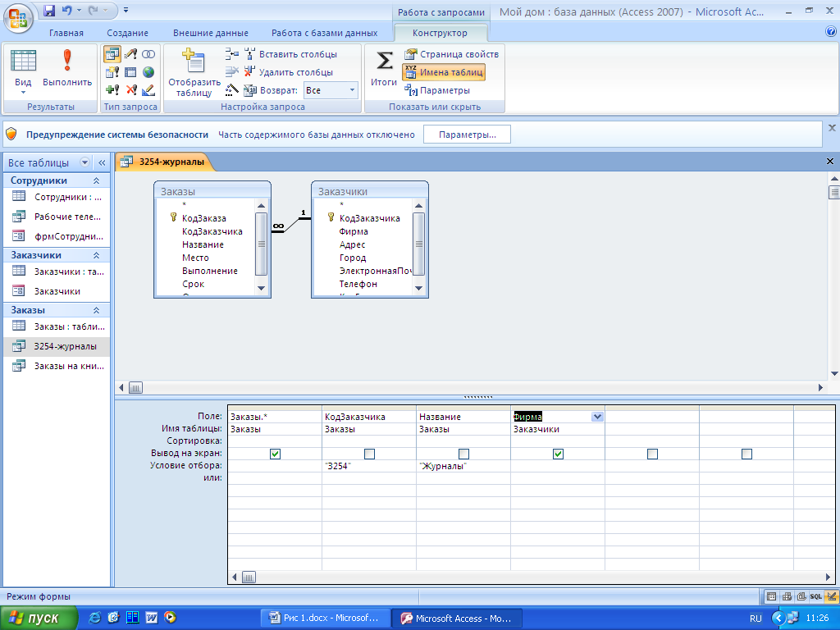Select Рабочие теле... query in navigation pane
The image size is (840, 630).
pyautogui.click(x=57, y=217)
